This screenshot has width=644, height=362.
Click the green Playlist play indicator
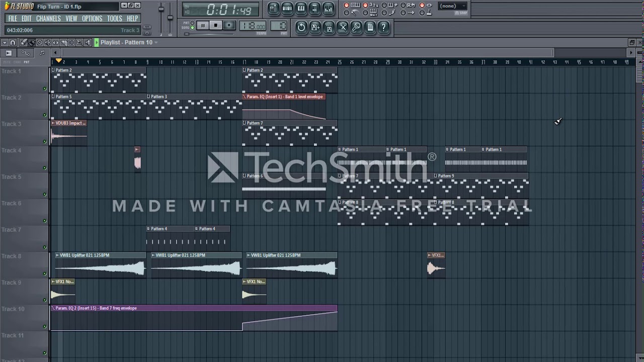[x=97, y=42]
